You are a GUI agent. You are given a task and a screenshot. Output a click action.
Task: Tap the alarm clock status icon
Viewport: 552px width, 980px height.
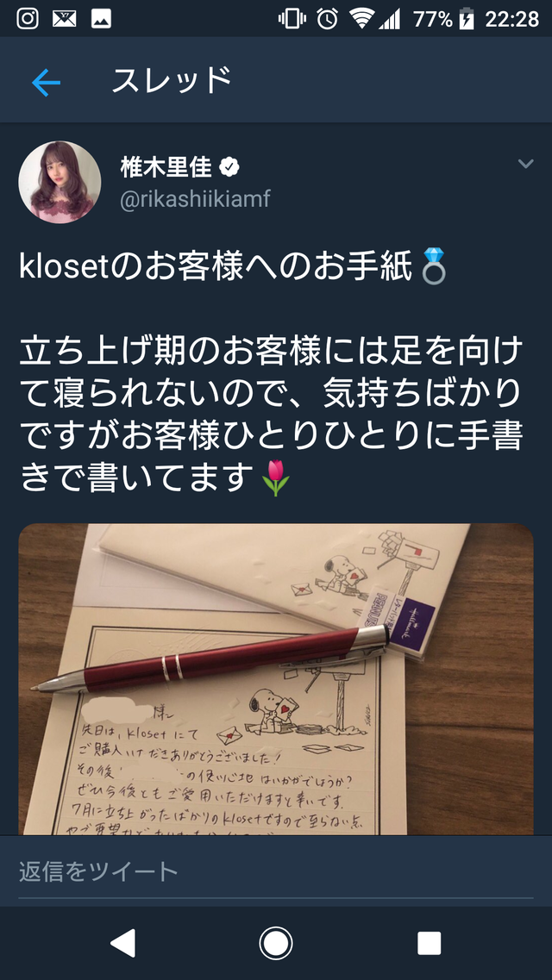click(x=328, y=19)
